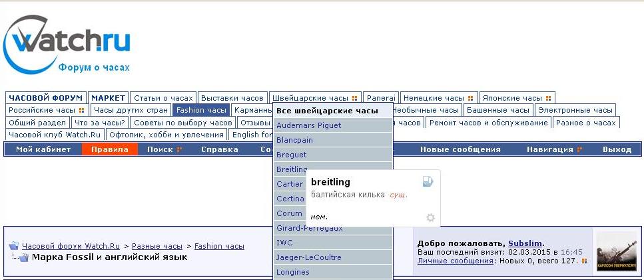Screen dimensions: 644x280
Task: Choose Blancpain in the Swiss watches list
Action: point(294,140)
